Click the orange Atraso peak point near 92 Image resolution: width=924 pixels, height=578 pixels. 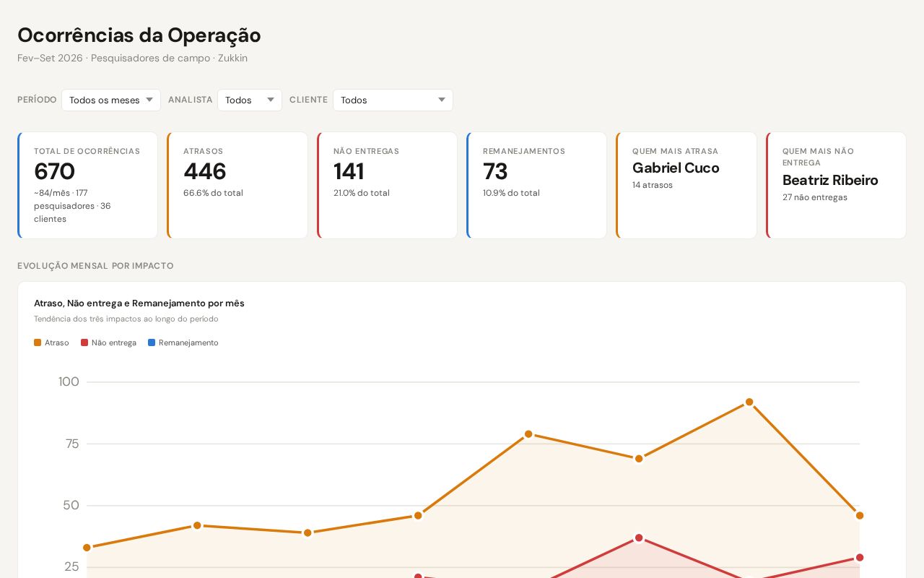(x=749, y=402)
